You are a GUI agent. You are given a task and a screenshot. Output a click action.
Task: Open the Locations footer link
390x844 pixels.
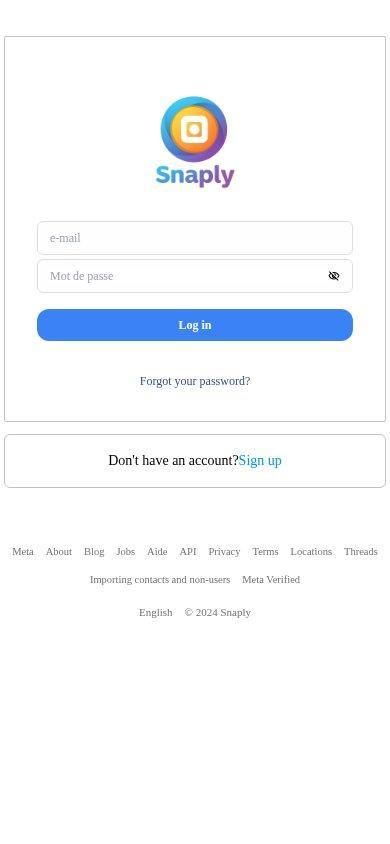[311, 552]
